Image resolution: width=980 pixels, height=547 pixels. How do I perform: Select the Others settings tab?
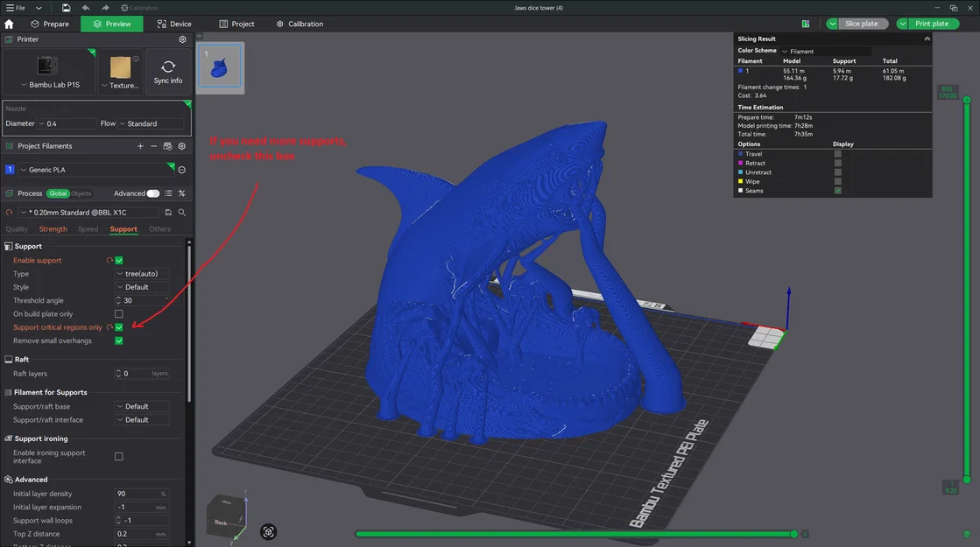coord(160,229)
